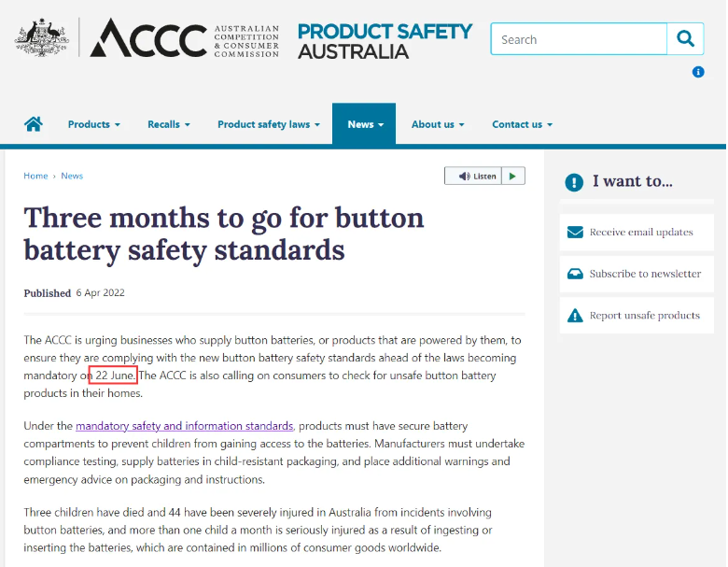Click the warning triangle icon for unsafe products
The width and height of the screenshot is (728, 567).
click(575, 316)
